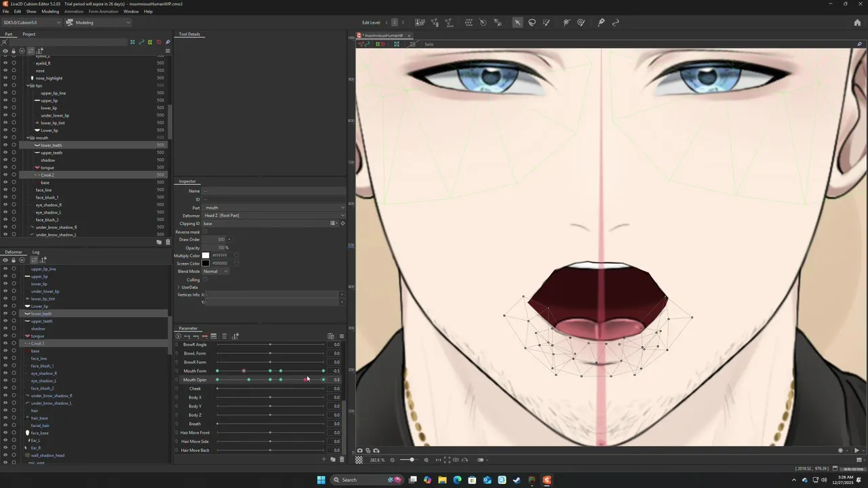Click the Multiply Color white swatch
This screenshot has width=868, height=488.
click(x=205, y=256)
